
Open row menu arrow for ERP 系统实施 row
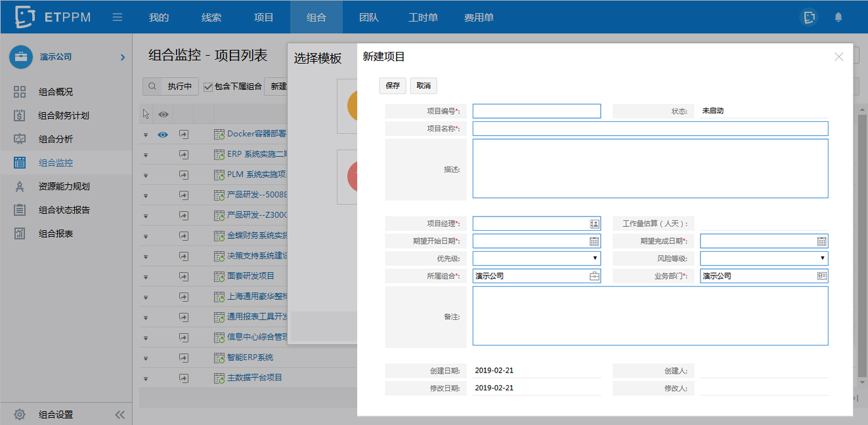[x=146, y=155]
